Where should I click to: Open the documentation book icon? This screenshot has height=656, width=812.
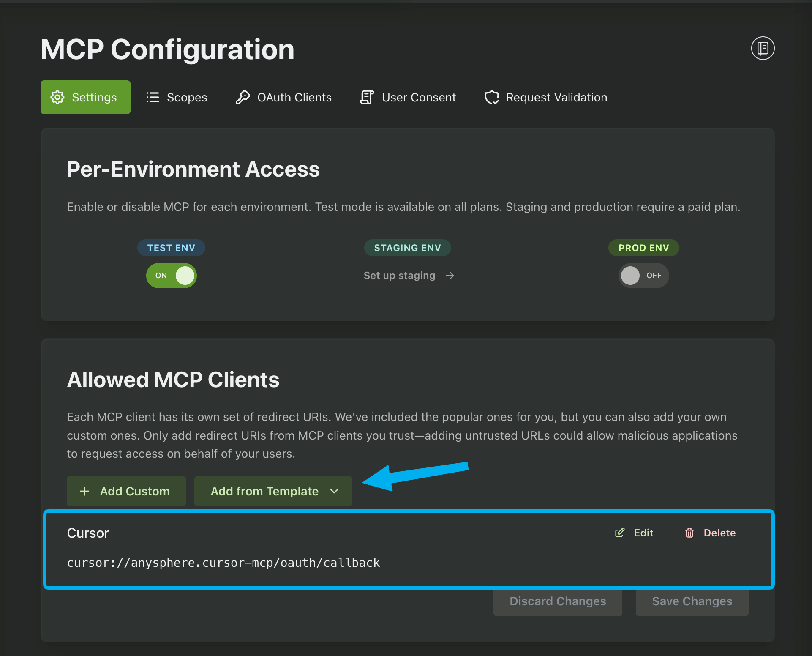(x=762, y=48)
